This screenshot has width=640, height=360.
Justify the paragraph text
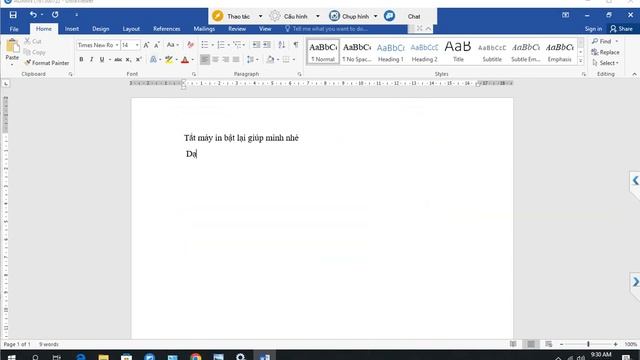236,60
